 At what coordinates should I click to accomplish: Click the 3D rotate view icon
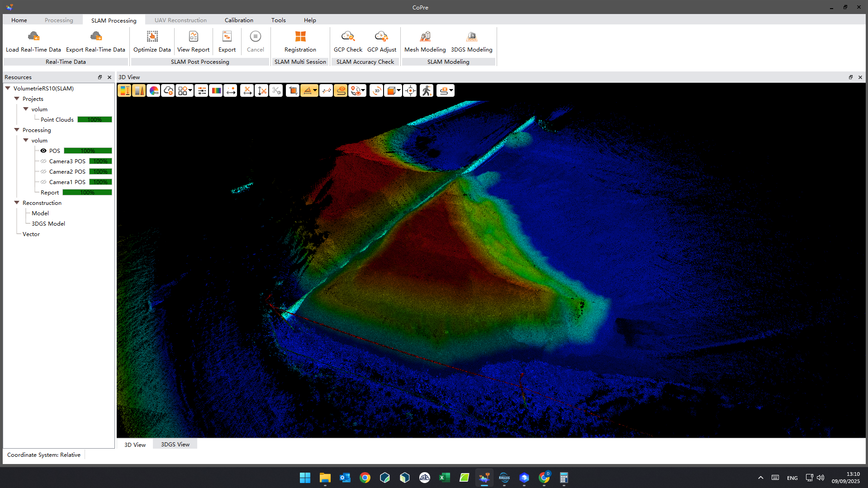point(376,91)
